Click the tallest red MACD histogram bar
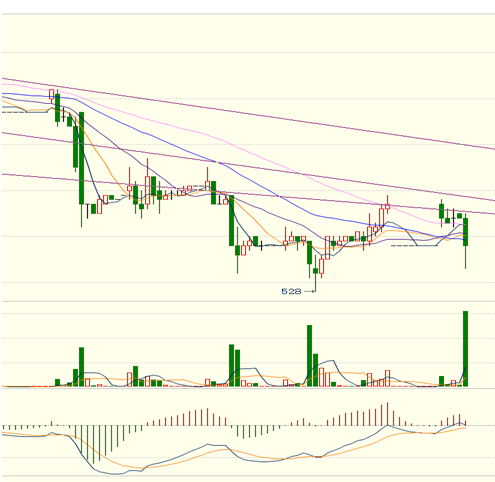Viewport: 495px width, 482px height. coord(387,414)
